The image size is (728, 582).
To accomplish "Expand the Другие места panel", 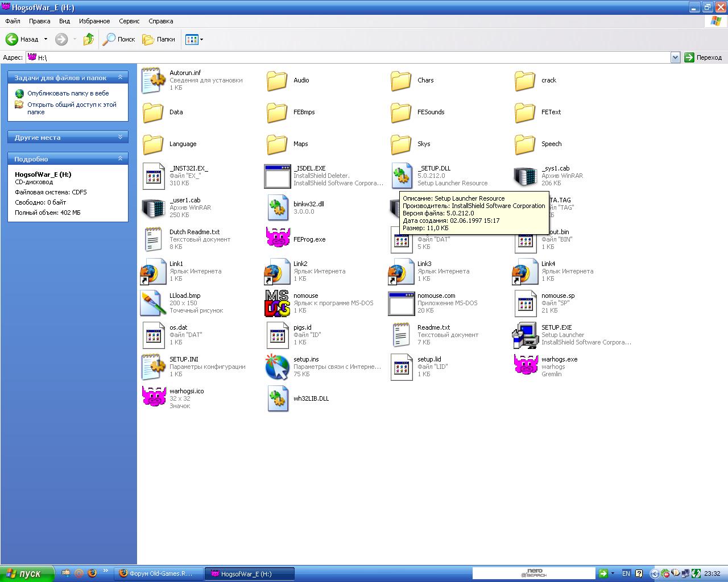I will (120, 137).
